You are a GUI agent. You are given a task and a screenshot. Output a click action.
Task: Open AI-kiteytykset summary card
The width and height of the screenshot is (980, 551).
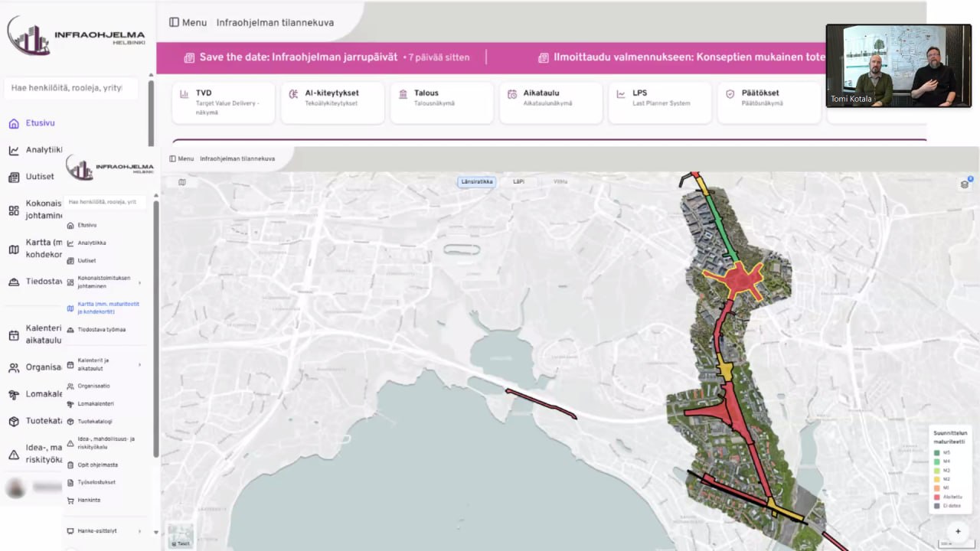point(332,103)
